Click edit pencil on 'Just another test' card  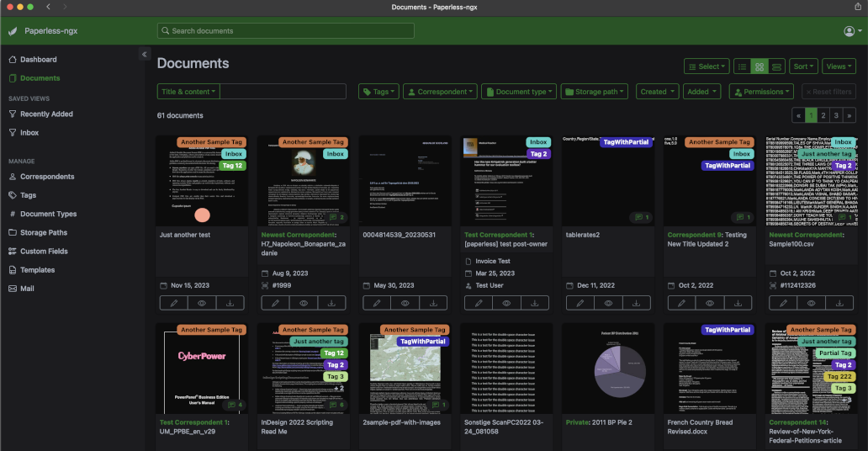pos(172,303)
